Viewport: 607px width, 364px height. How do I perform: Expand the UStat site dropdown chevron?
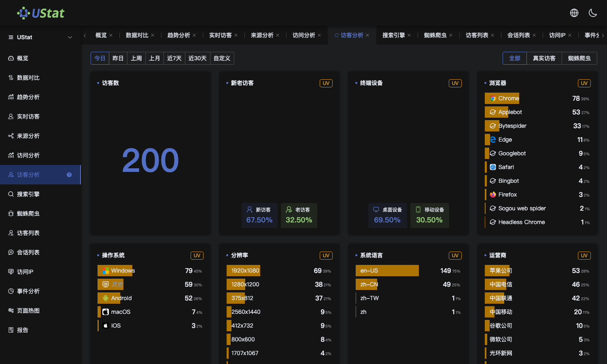(x=70, y=37)
